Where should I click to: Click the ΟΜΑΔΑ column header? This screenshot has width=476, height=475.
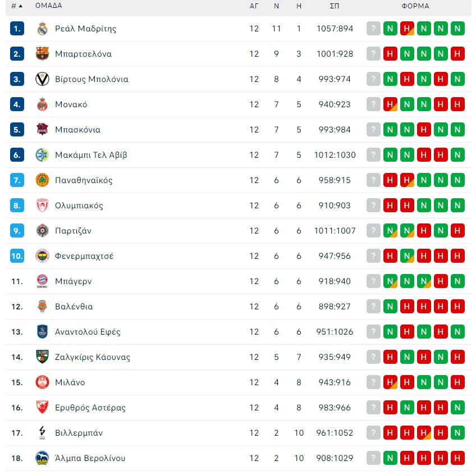[49, 6]
